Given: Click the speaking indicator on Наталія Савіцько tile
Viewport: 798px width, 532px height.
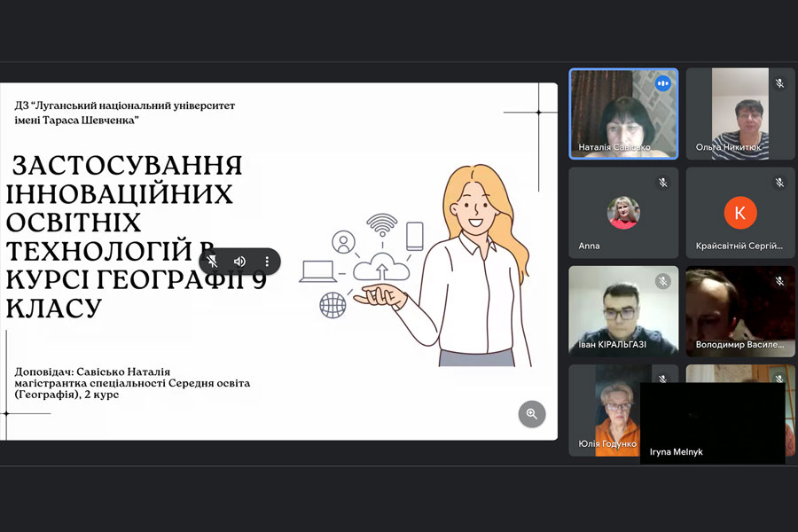Looking at the screenshot, I should 662,83.
